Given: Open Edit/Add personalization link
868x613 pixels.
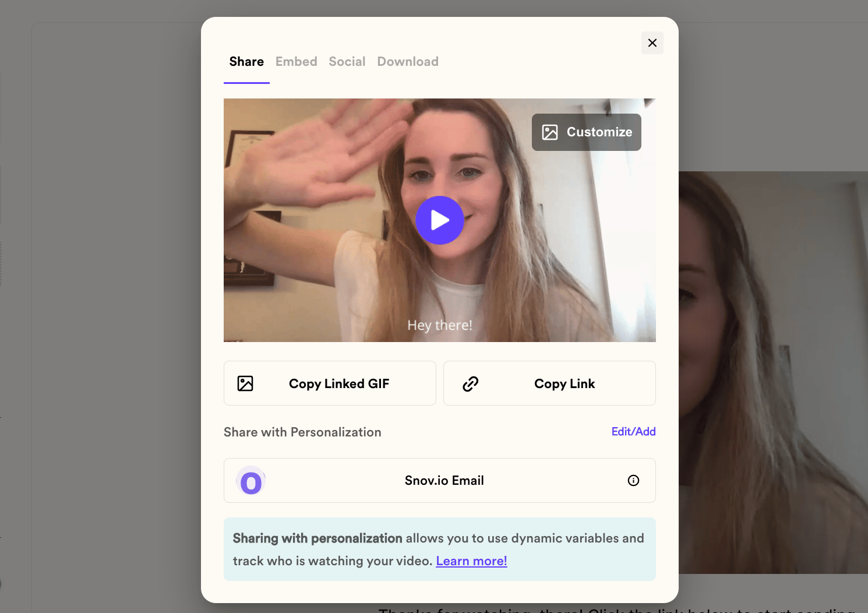Looking at the screenshot, I should pyautogui.click(x=633, y=432).
